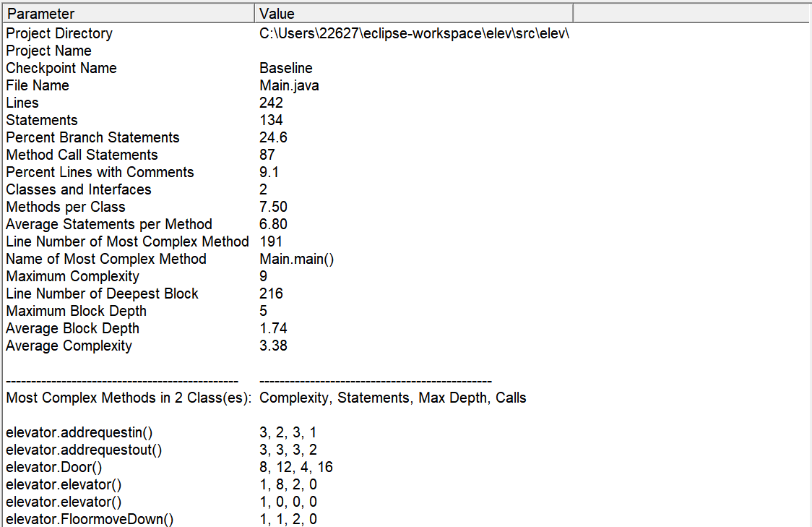Click the metrics 1, 1, 2, 0
812x527 pixels.
pos(288,519)
